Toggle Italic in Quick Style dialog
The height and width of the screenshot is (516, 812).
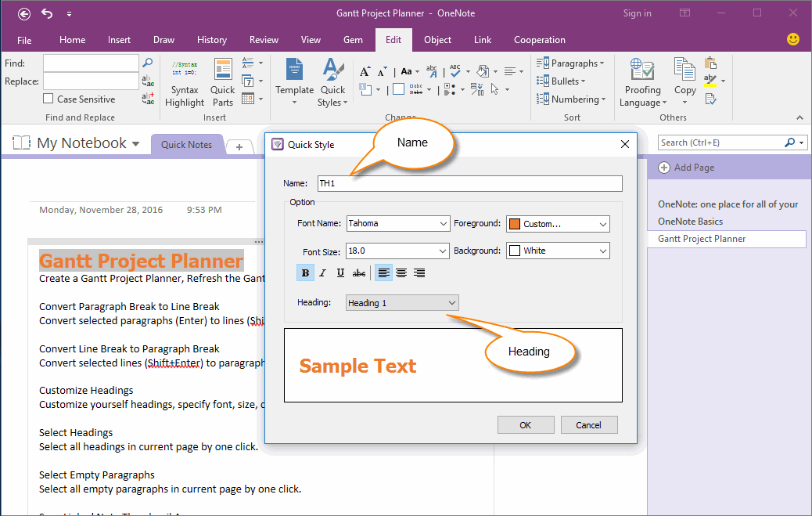322,272
